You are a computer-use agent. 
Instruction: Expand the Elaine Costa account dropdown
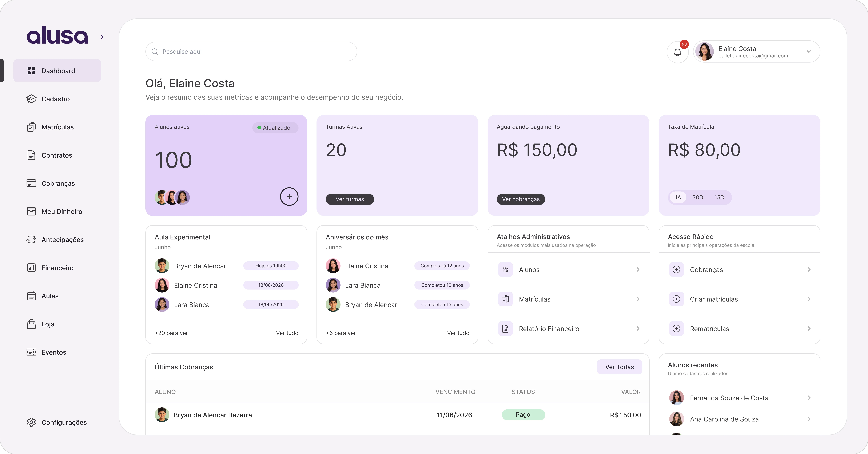tap(809, 52)
